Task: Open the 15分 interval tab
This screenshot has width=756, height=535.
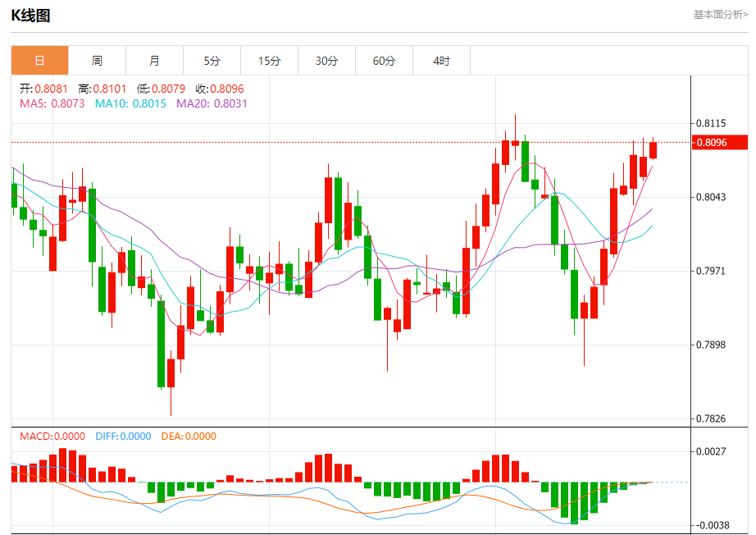Action: click(269, 60)
